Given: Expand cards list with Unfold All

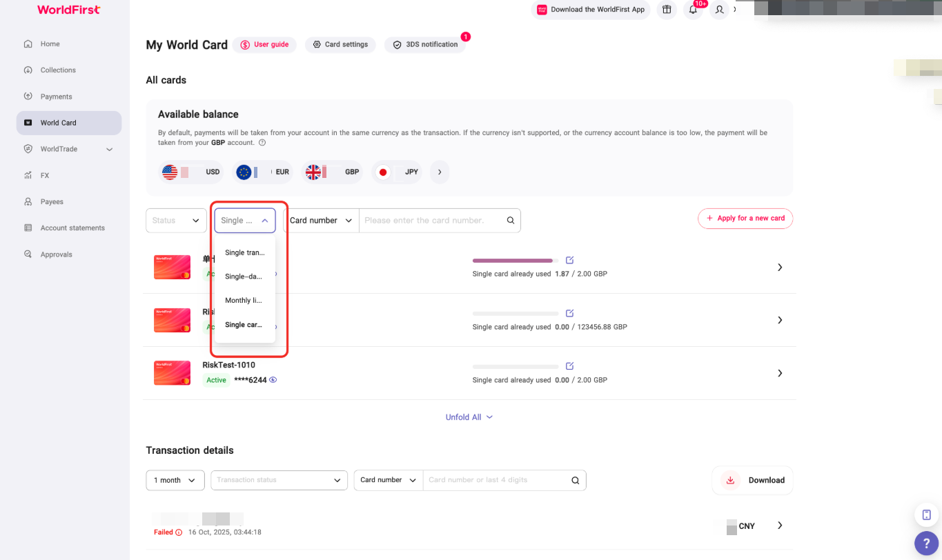Looking at the screenshot, I should [x=469, y=417].
